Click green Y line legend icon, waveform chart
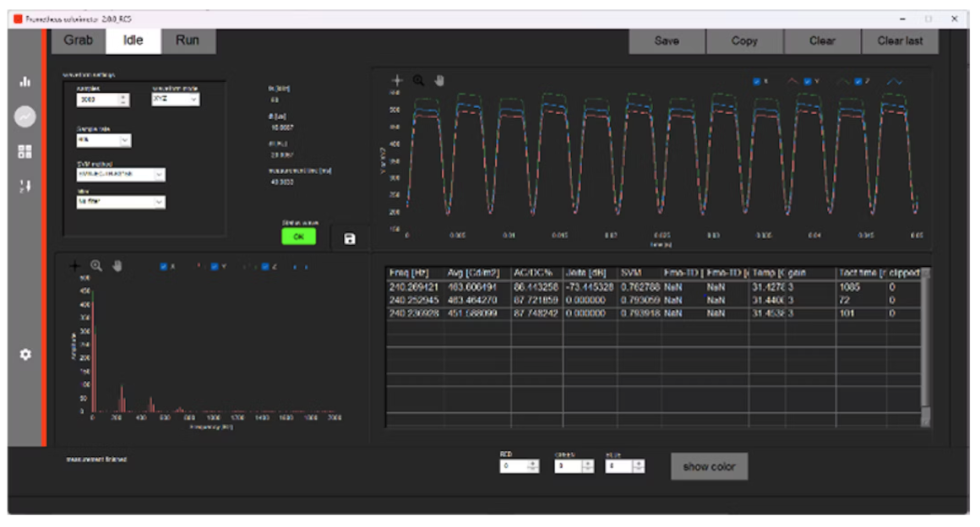Screen dimensions: 980x527 [x=843, y=81]
